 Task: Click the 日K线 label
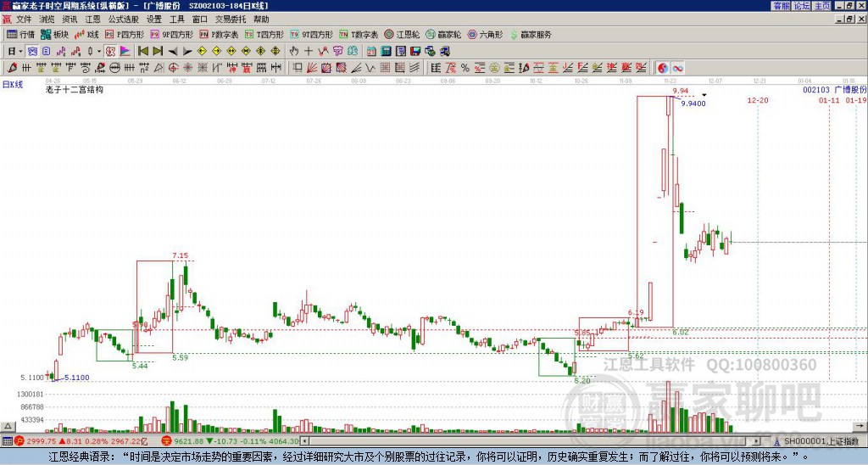[x=13, y=85]
